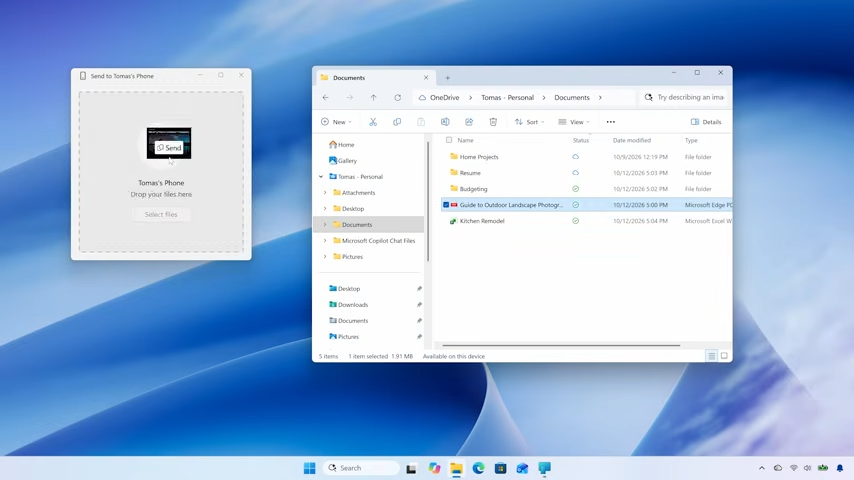Screen dimensions: 854x480
Task: Uncheck the Guide to Outdoor Landscape file checkbox
Action: (446, 205)
